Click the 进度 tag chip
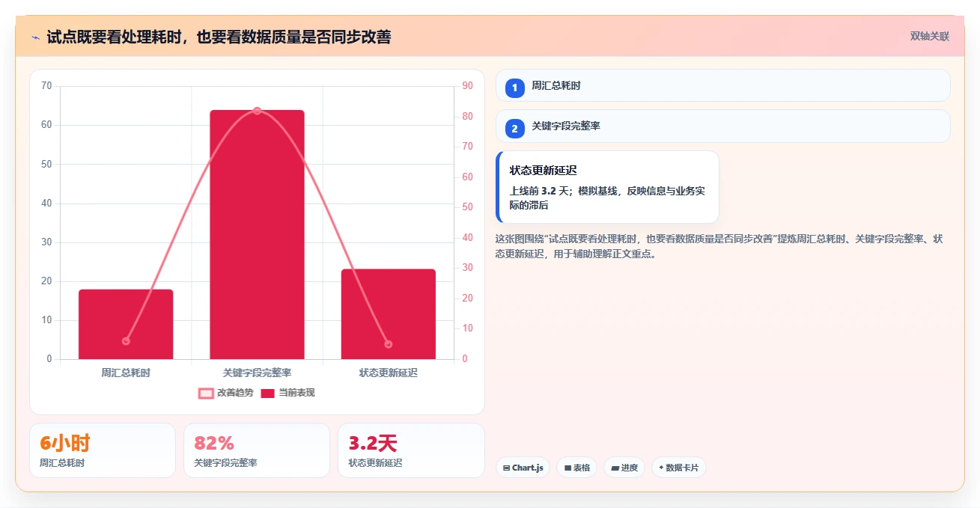This screenshot has width=980, height=508. 624,468
